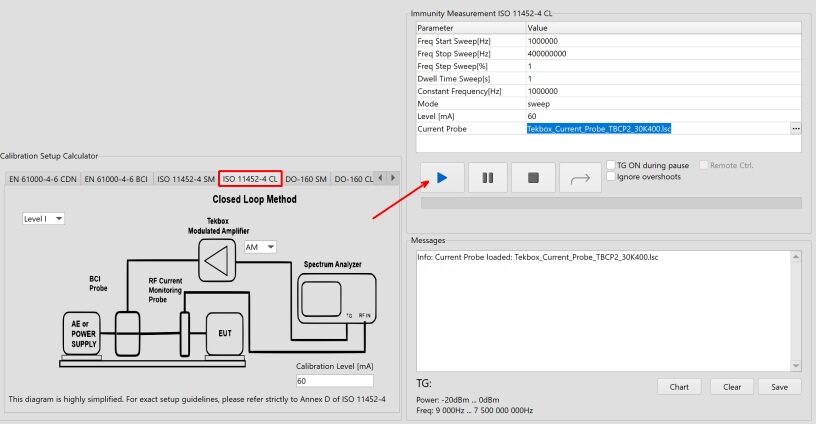The height and width of the screenshot is (424, 816).
Task: Click the Chart button
Action: point(679,387)
